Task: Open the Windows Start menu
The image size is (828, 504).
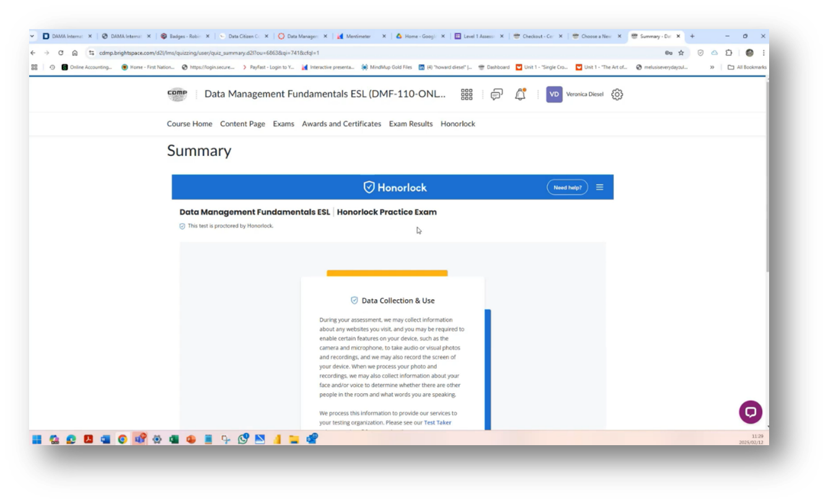Action: point(37,439)
